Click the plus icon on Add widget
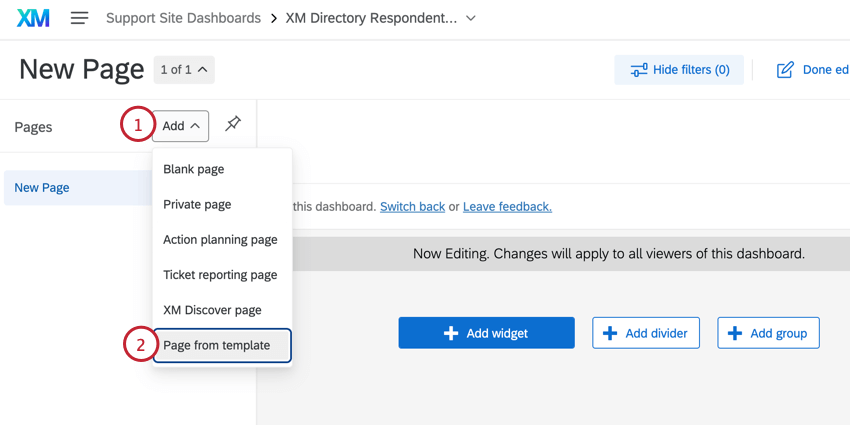The height and width of the screenshot is (425, 850). 451,333
